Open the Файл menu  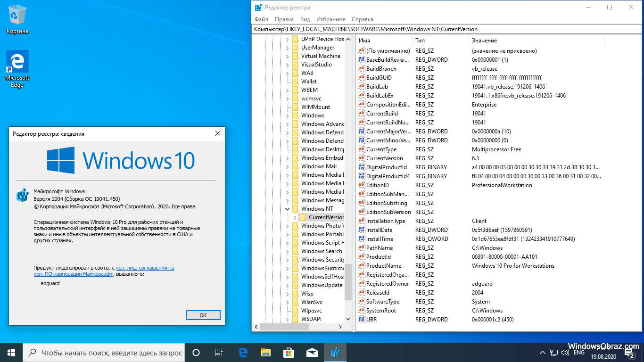[x=261, y=19]
